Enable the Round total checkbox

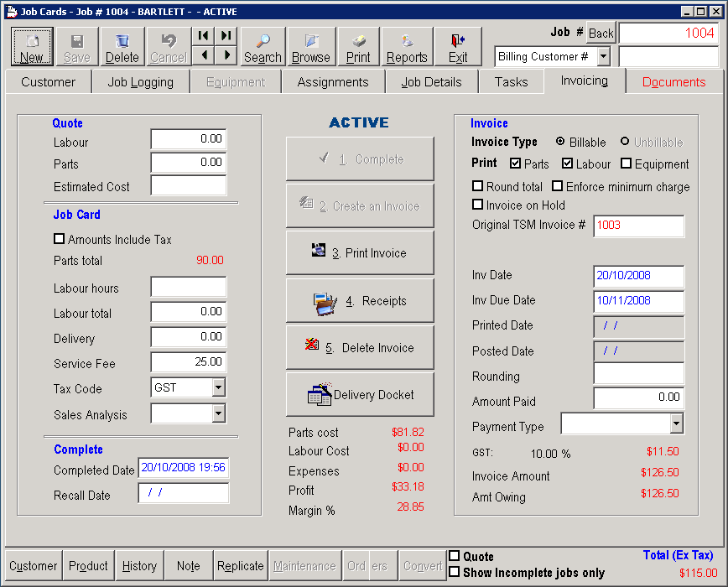point(477,187)
